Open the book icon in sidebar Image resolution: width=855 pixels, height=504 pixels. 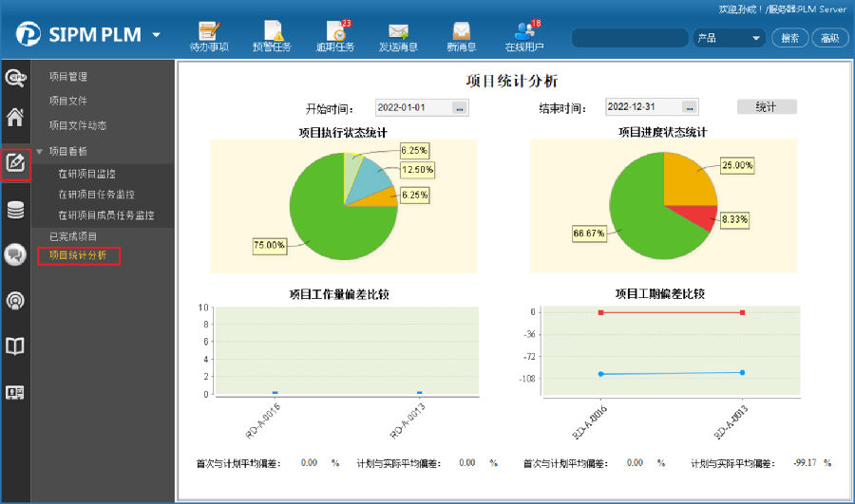click(x=15, y=346)
